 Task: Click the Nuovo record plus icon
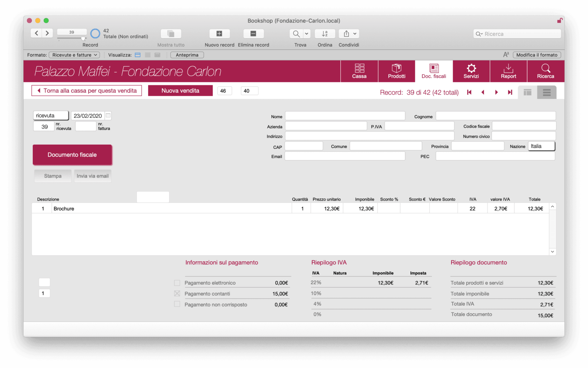point(219,34)
